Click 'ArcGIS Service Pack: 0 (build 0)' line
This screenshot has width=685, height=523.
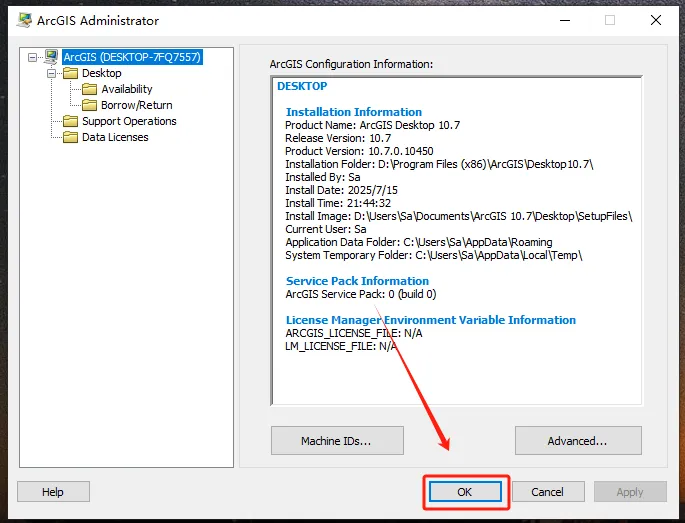coord(361,294)
